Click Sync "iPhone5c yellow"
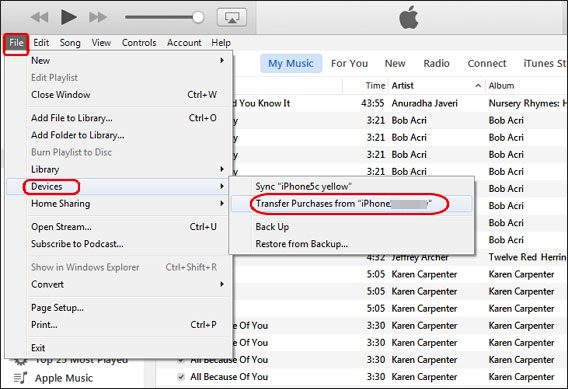The image size is (568, 389). [351, 186]
